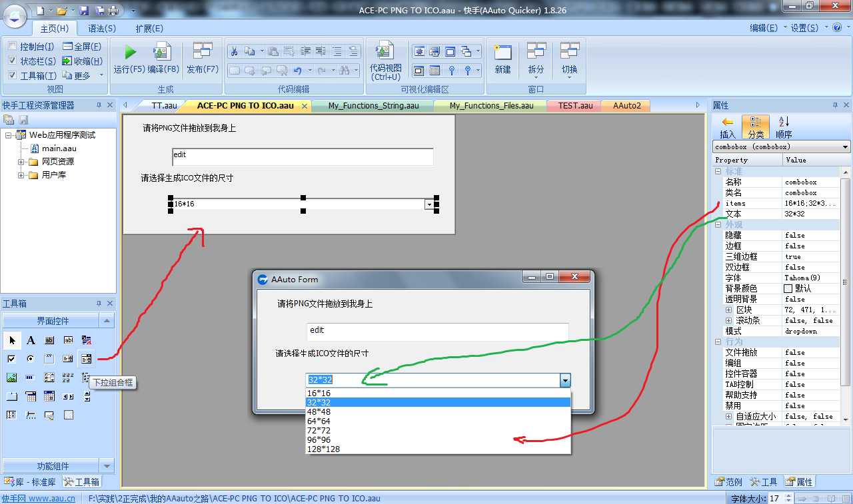Image resolution: width=853 pixels, height=504 pixels.
Task: Click the 收缩(H) collapse button
Action: coord(82,61)
